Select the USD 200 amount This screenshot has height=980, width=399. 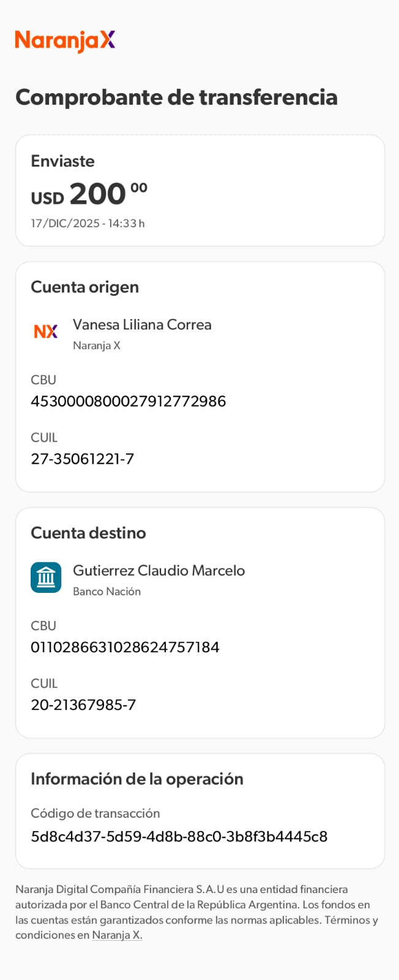click(x=89, y=195)
